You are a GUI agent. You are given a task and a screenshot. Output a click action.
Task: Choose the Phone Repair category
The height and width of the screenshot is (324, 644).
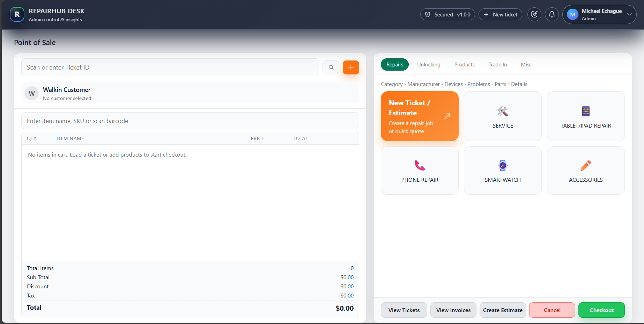click(x=420, y=170)
